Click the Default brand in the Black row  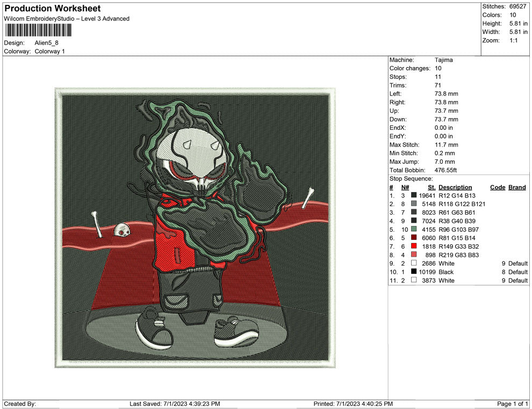(517, 272)
